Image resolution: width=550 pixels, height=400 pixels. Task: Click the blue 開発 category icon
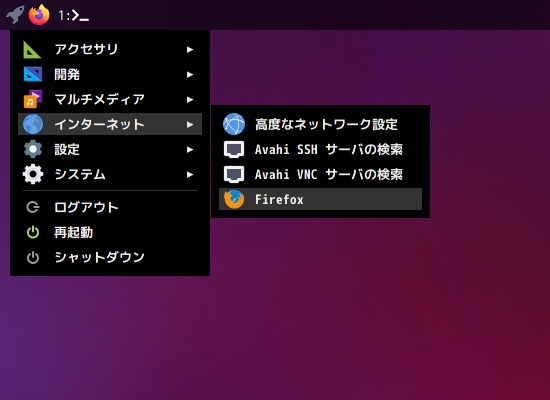pos(33,74)
